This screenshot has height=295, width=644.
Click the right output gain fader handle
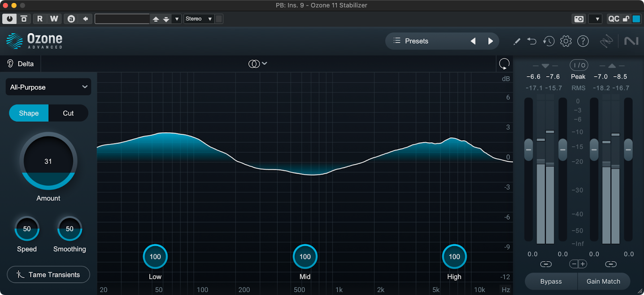tap(628, 150)
